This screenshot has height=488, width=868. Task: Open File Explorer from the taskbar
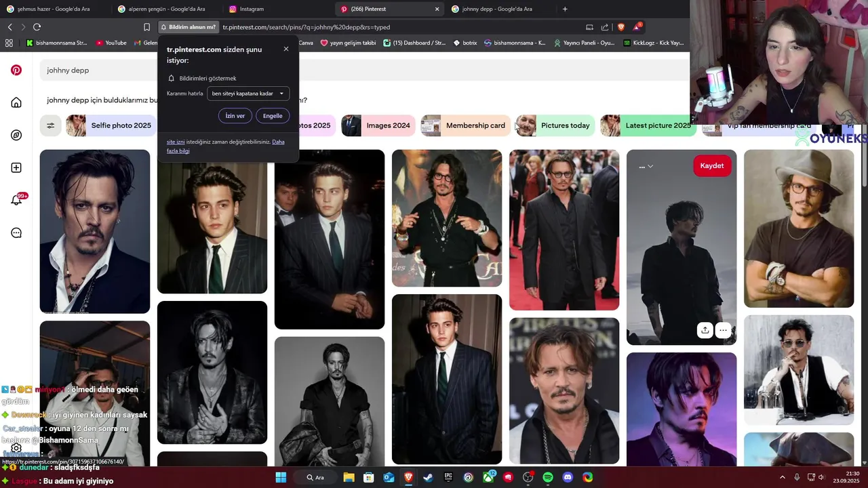coord(349,477)
